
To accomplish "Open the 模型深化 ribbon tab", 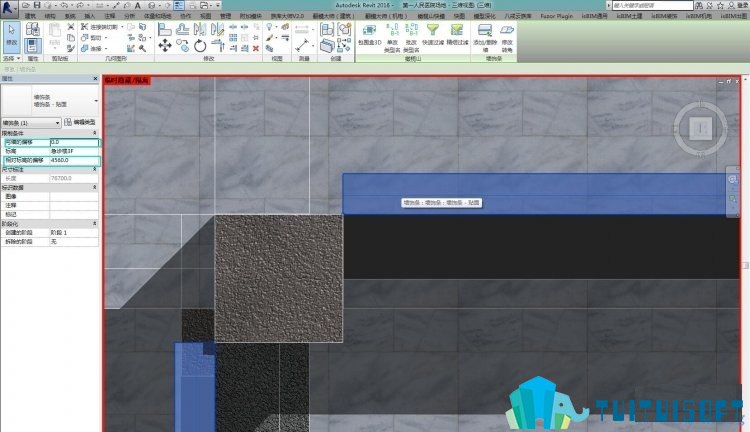I will (x=485, y=16).
